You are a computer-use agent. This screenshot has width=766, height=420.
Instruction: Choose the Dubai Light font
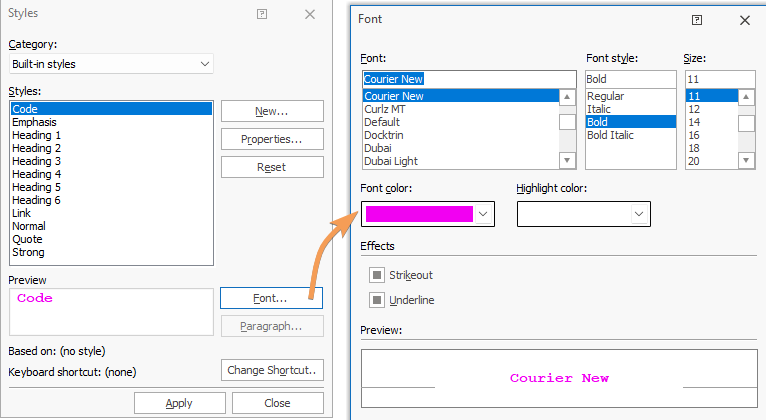tap(391, 161)
